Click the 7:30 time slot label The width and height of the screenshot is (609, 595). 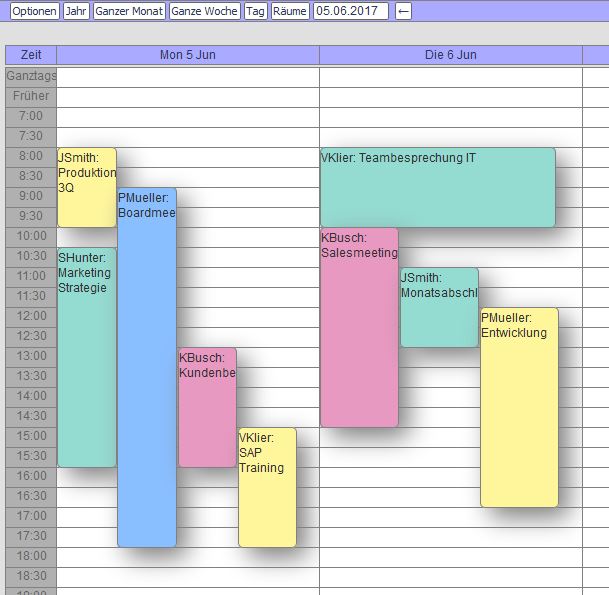coord(31,137)
